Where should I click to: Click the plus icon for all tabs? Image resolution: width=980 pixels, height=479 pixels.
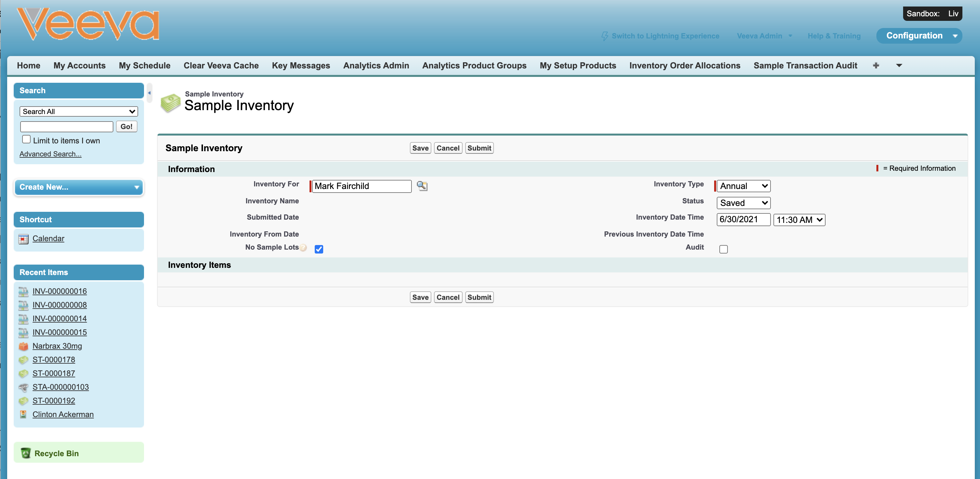click(876, 65)
